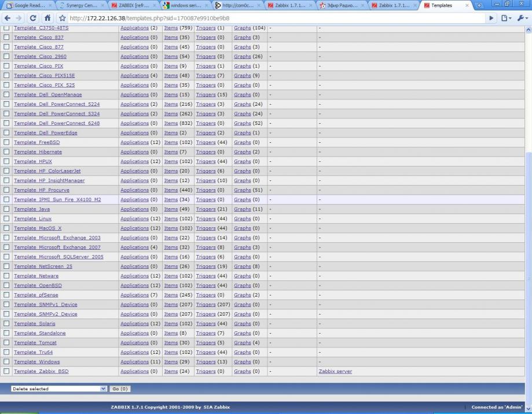Open Applications for Template_Solaris row
The height and width of the screenshot is (414, 532).
coord(134,324)
